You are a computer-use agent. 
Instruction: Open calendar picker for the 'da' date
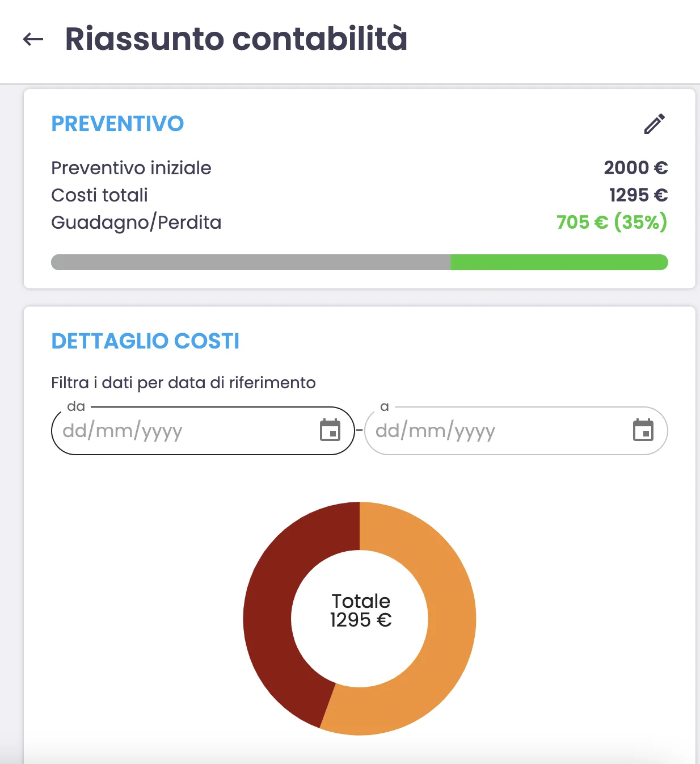click(x=330, y=430)
